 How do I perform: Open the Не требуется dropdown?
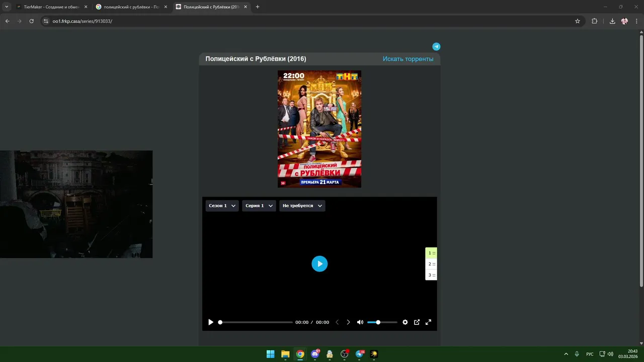[302, 206]
